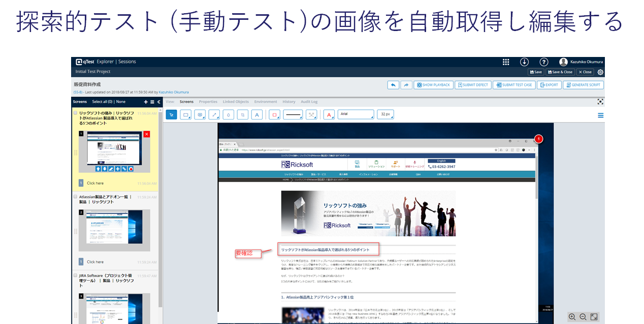This screenshot has width=644, height=324.
Task: Select the crop tool
Action: click(x=243, y=115)
